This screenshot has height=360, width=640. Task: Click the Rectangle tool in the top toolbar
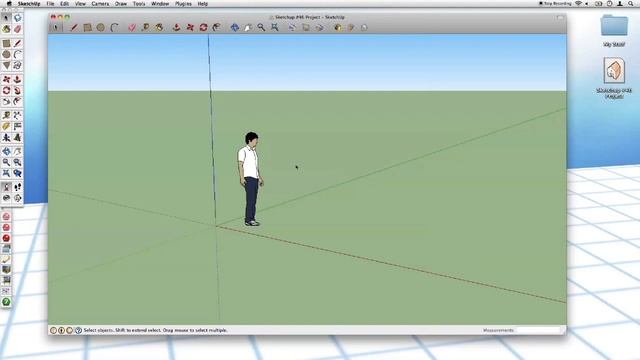coord(87,27)
